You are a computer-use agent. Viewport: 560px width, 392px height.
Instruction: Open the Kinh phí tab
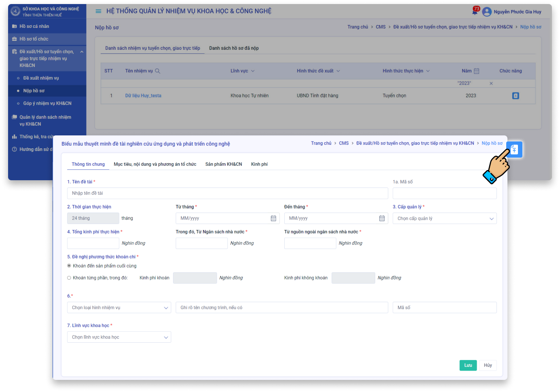pos(259,164)
